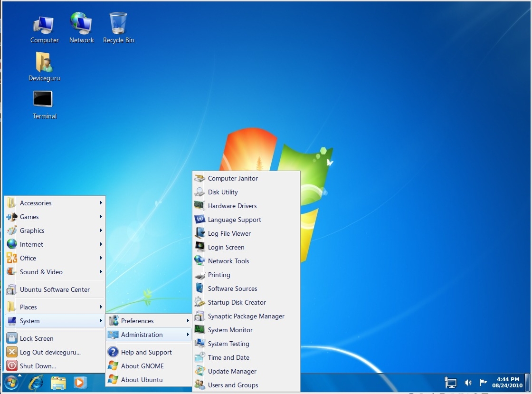This screenshot has height=394, width=532.
Task: Expand the Places submenu arrow
Action: point(101,307)
